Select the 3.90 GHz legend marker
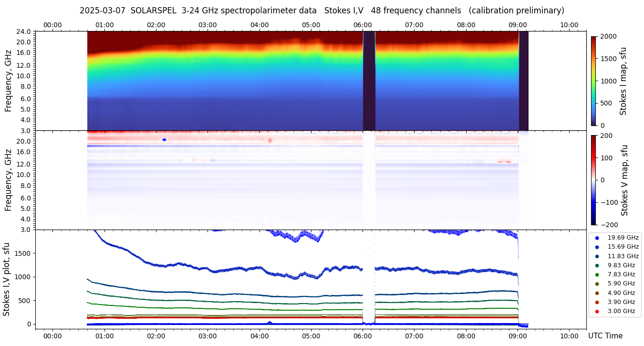 [597, 302]
